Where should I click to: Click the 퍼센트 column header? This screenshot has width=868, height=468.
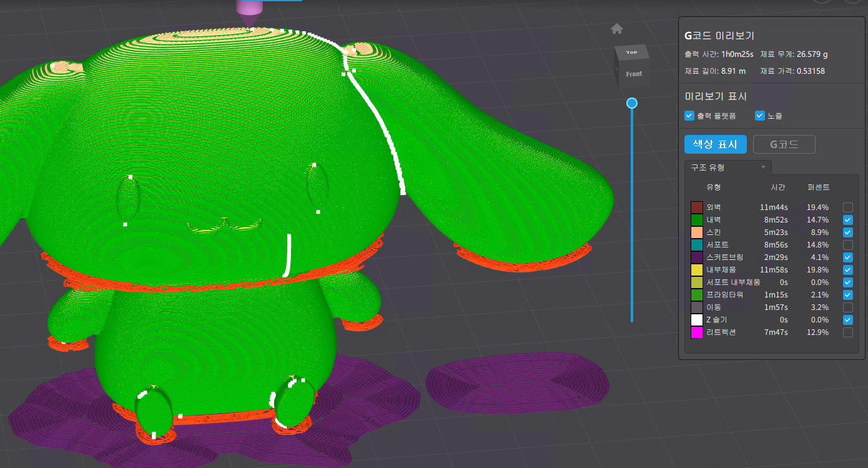click(819, 187)
